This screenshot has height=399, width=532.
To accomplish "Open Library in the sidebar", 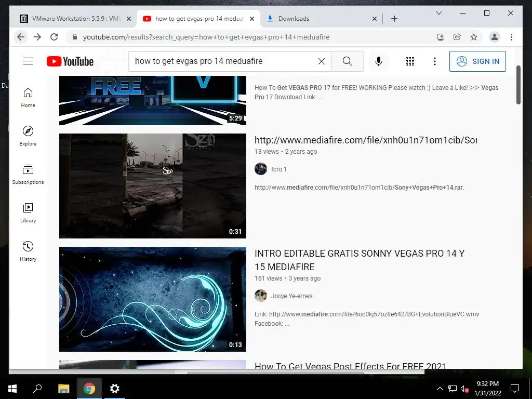I will point(28,212).
